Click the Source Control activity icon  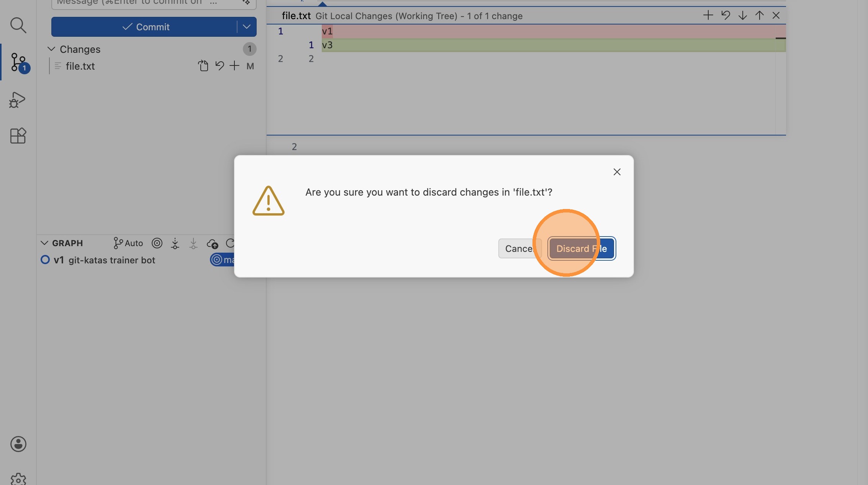click(x=18, y=62)
